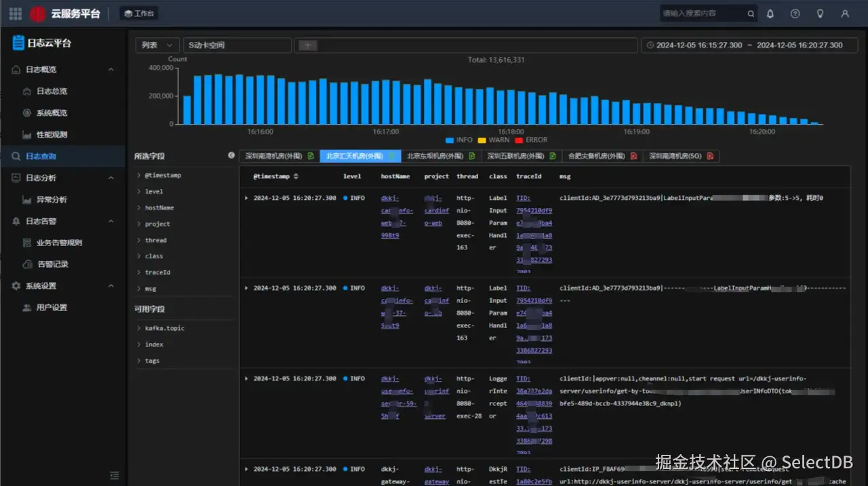Screen dimensions: 868x486
Task: Open 系统概览 in the sidebar
Action: 52,113
